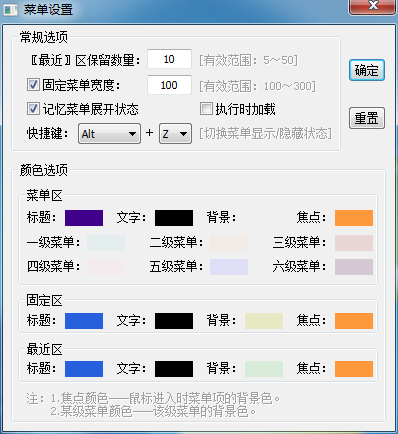
Task: Open the Alt modifier key dropdown
Action: [109, 134]
